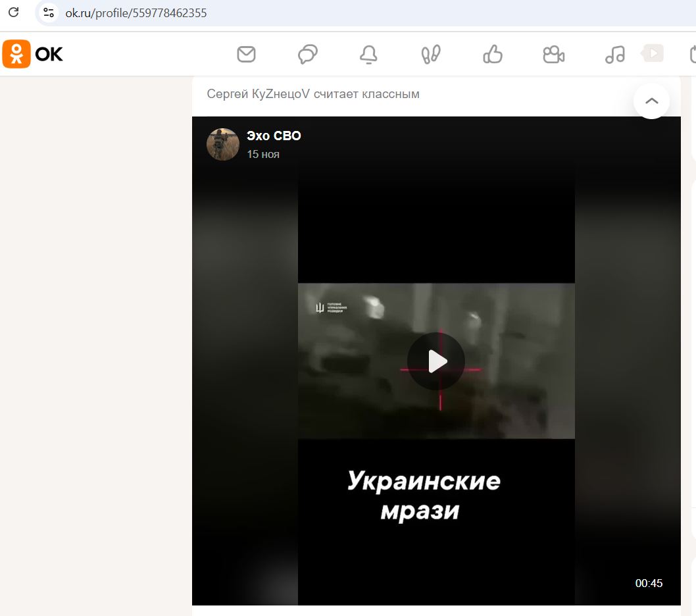Open Messages envelope icon

(246, 54)
